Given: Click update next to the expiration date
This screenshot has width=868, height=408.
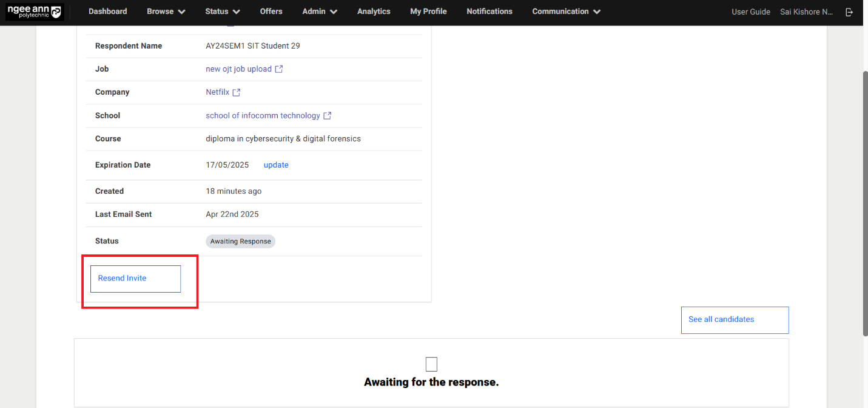Looking at the screenshot, I should point(276,165).
